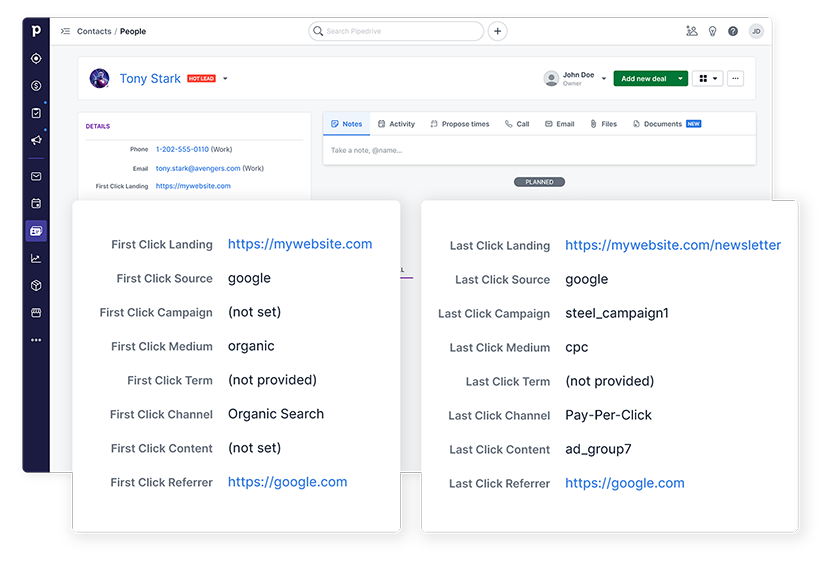Click the Contacts breadcrumb

pos(94,31)
